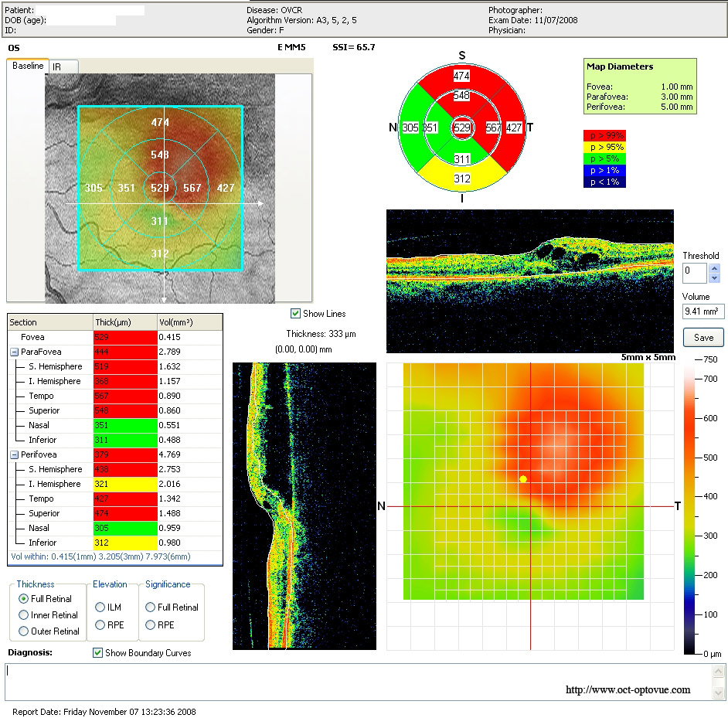
Task: Click the Vol(mm³) column header
Action: [x=190, y=322]
